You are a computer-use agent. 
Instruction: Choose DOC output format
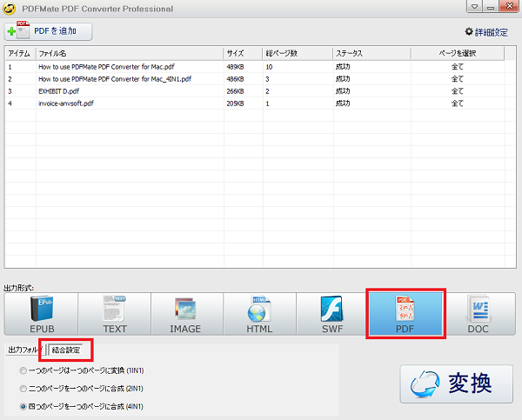point(478,314)
